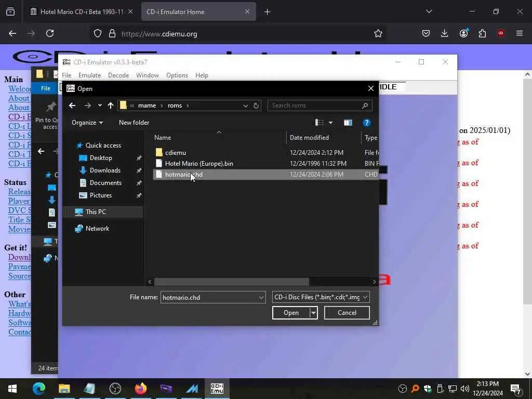List all tabs dropdown arrow
532x399 pixels.
pyautogui.click(x=429, y=11)
